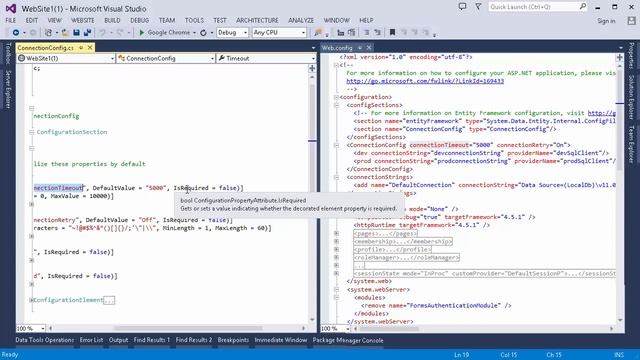Screen dimensions: 640x360
Task: Toggle pin on Web.config tab
Action: 360,48
